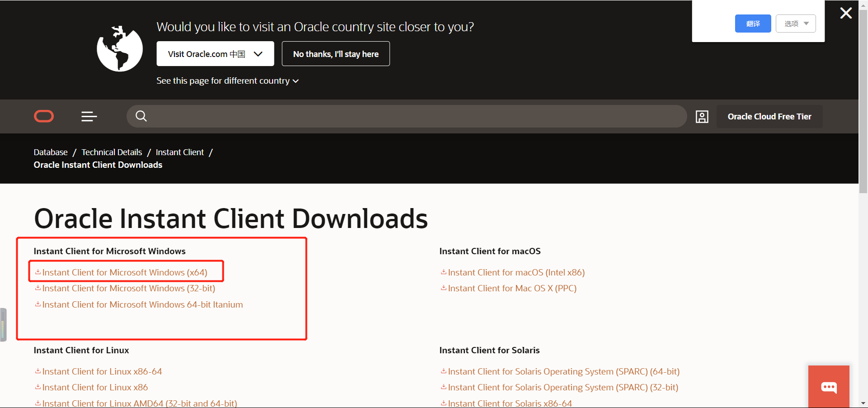
Task: Open Instant Client for Microsoft Windows (32-bit)
Action: [x=129, y=288]
